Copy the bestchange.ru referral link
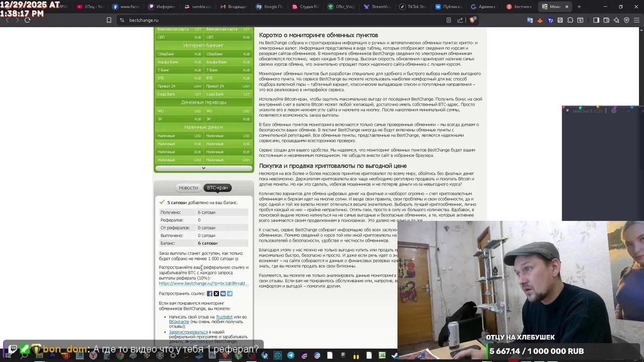 click(203, 283)
